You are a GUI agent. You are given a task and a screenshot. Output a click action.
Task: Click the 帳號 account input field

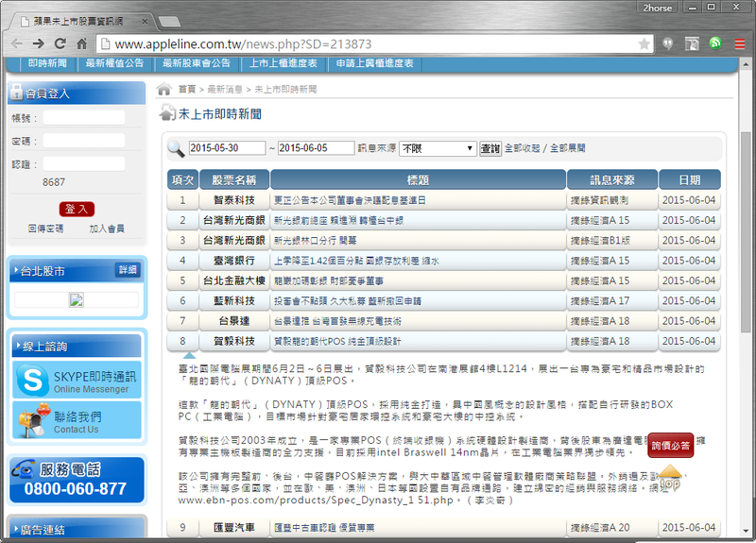83,118
